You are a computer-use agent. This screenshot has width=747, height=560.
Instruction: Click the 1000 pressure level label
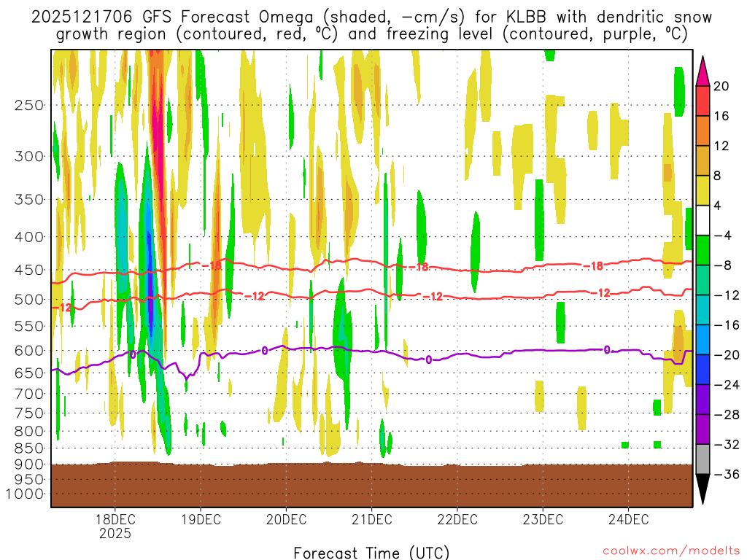tap(27, 494)
